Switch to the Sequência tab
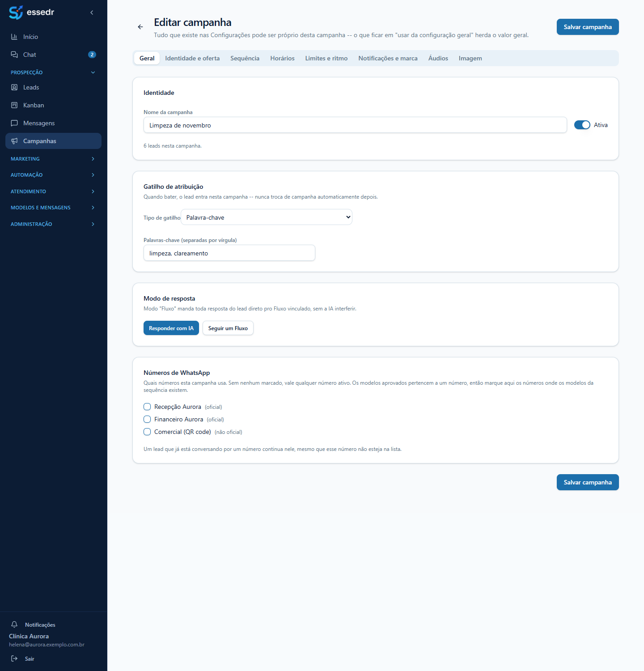The height and width of the screenshot is (671, 644). (245, 58)
